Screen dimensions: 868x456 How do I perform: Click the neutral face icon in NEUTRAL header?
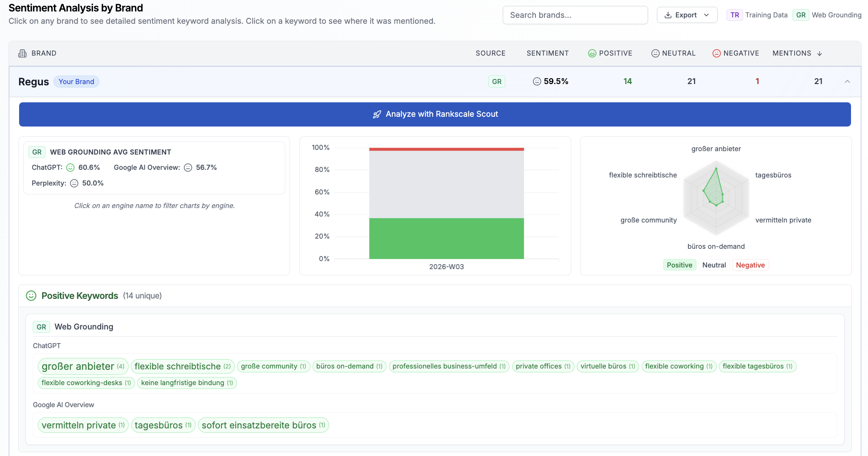coord(655,53)
